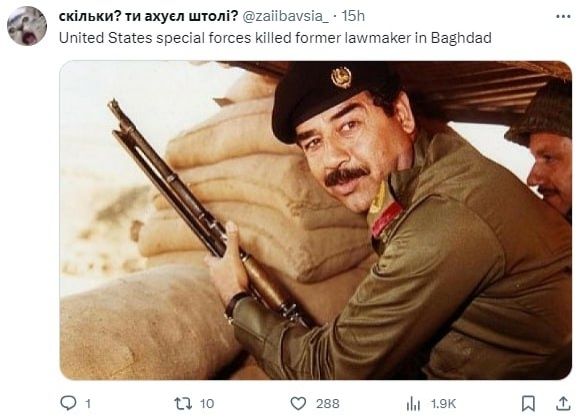Viewport: 582px width, 418px height.
Task: Open the attached photo thumbnail
Action: 315,220
